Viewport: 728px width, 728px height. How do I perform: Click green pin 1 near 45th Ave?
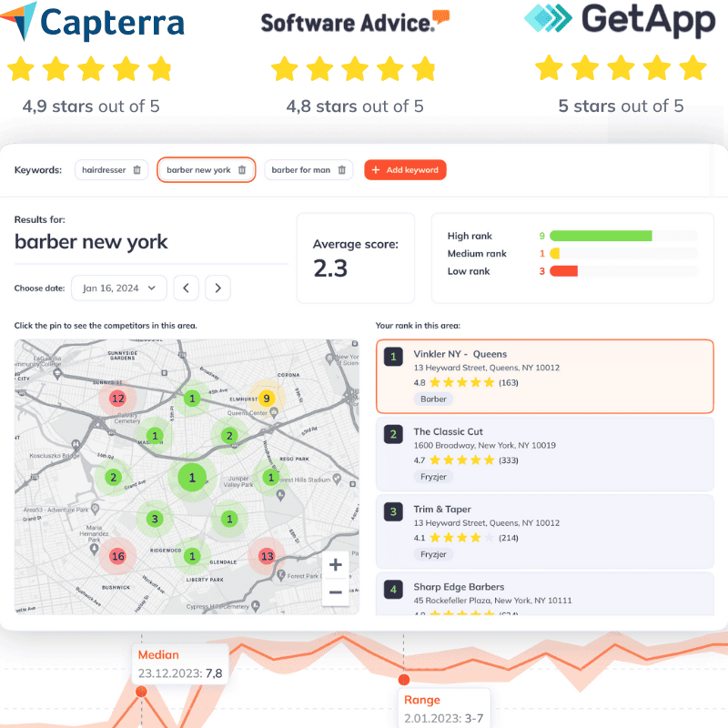[192, 399]
